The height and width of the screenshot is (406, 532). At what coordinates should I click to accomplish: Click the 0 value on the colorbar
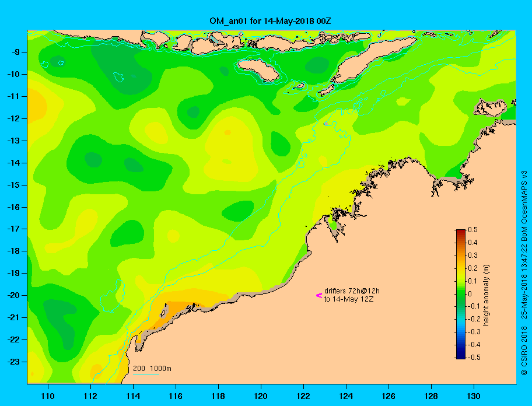(470, 294)
